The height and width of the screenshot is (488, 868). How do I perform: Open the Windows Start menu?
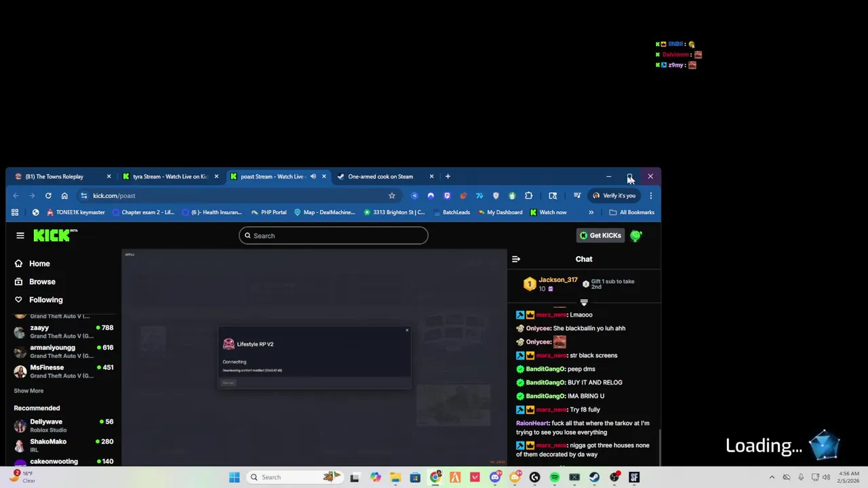coord(234,477)
